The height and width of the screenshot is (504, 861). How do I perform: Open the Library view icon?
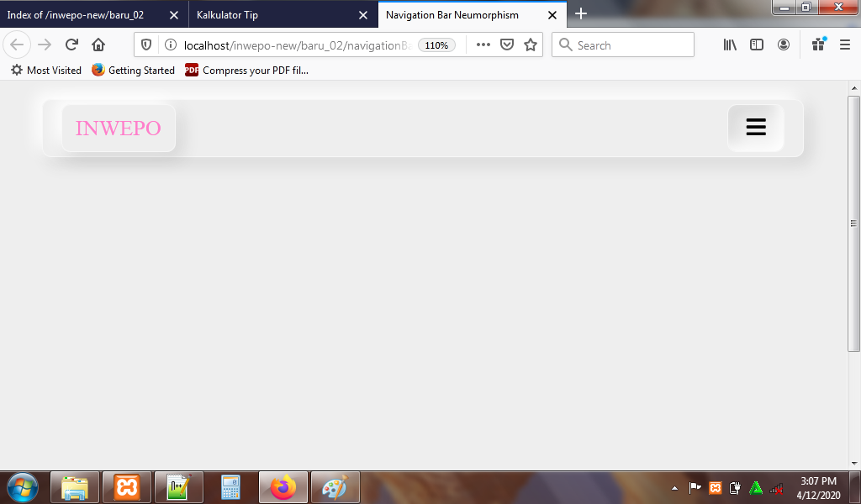730,45
